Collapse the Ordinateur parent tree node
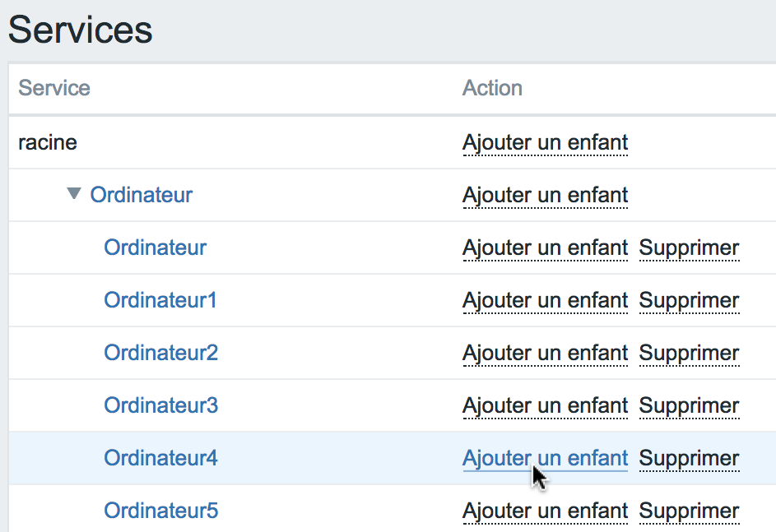Viewport: 776px width, 532px height. point(74,193)
